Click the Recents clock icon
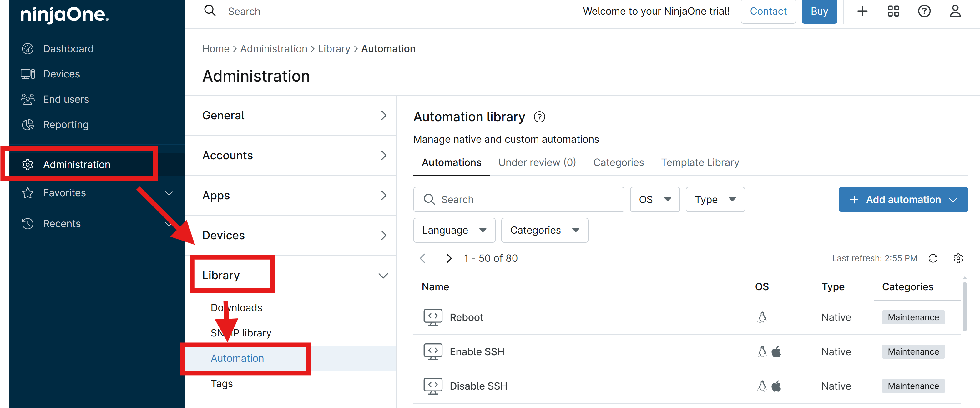Image resolution: width=980 pixels, height=408 pixels. click(28, 224)
